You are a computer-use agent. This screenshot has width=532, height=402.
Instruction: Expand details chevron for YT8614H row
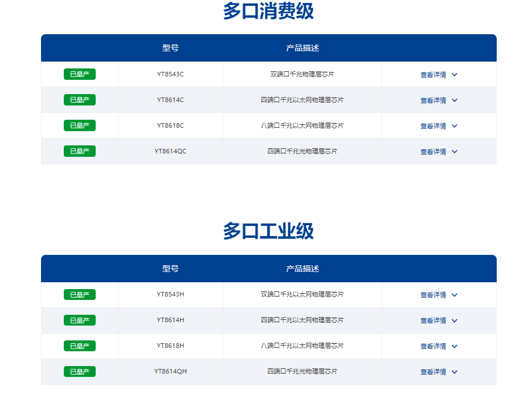(x=455, y=320)
